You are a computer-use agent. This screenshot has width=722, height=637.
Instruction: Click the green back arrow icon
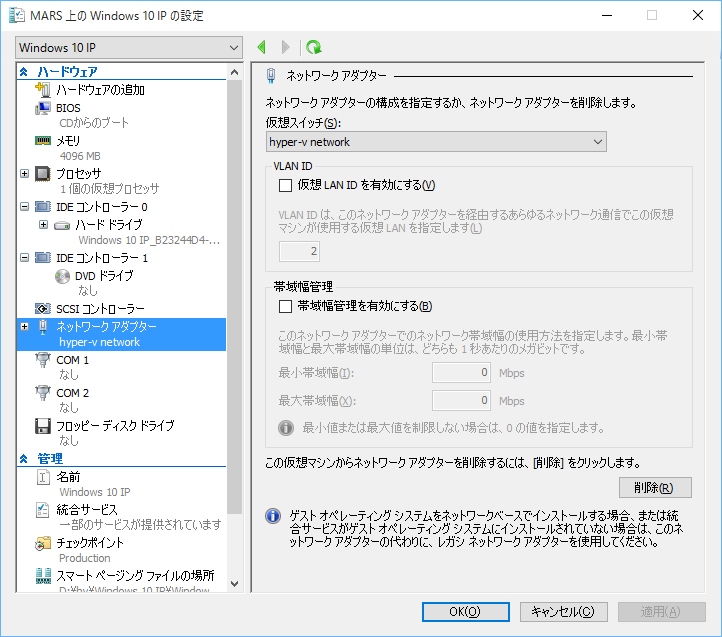(x=262, y=47)
